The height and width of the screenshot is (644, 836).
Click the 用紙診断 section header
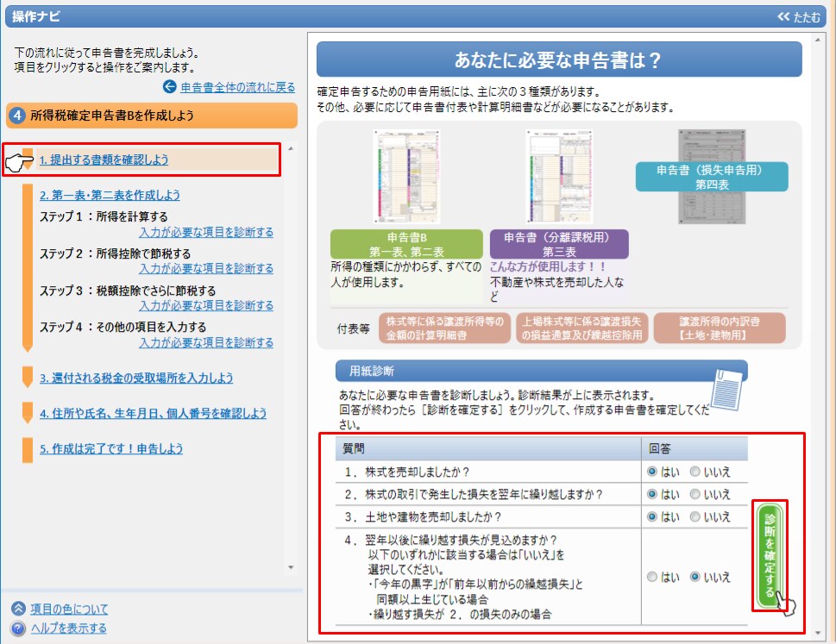point(541,371)
